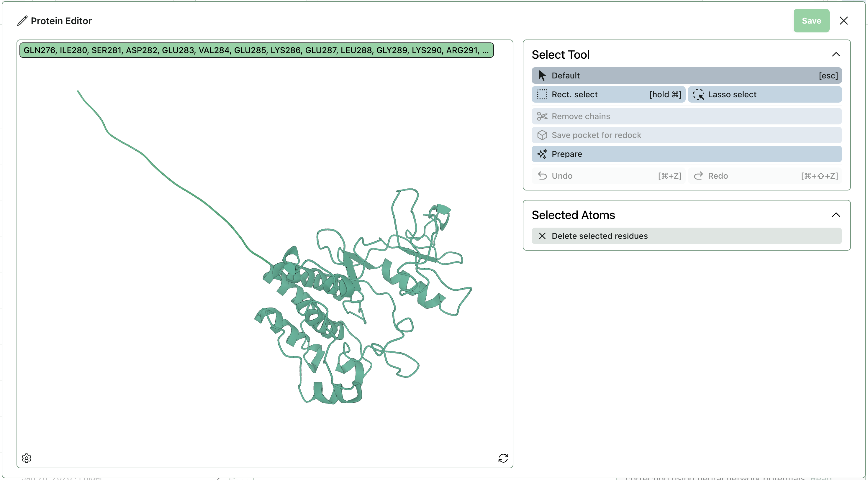
Task: Click the Redo arrow button
Action: point(764,176)
